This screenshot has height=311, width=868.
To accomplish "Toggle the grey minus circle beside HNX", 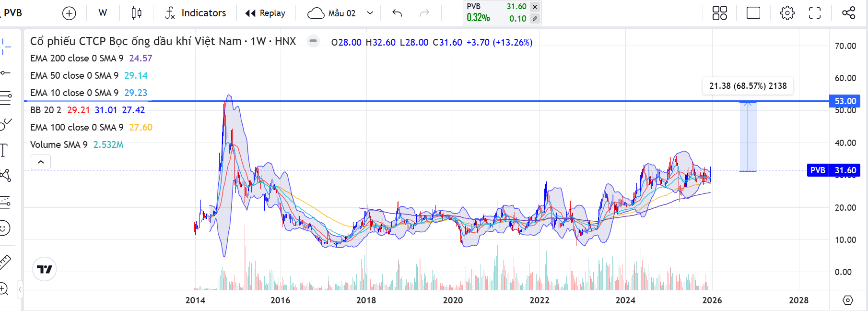I will (x=313, y=41).
